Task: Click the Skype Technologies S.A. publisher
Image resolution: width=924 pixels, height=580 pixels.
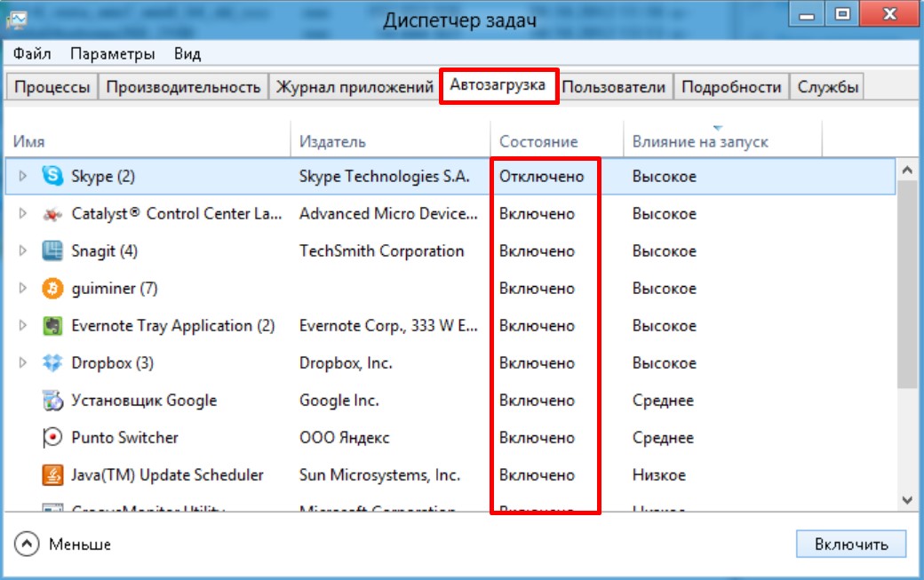Action: tap(384, 176)
